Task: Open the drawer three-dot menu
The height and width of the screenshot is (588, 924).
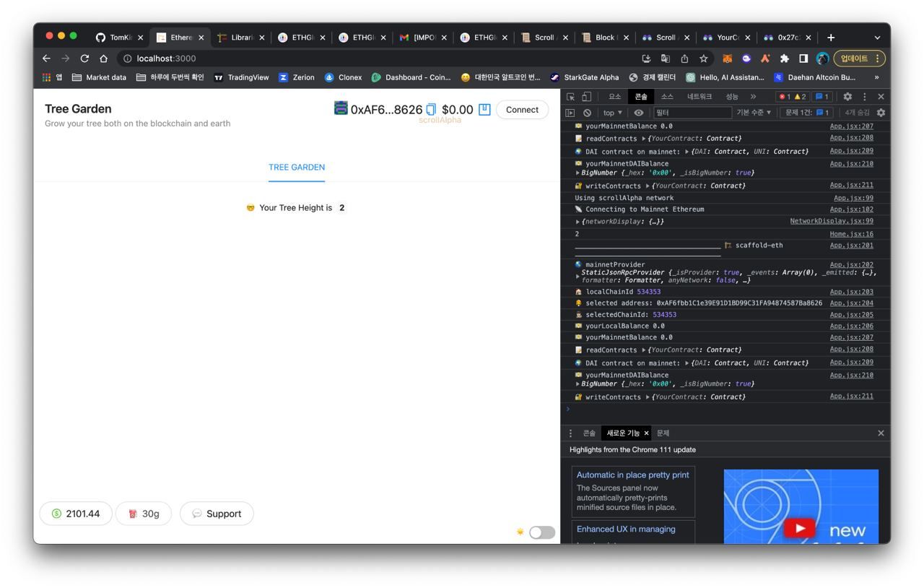Action: [570, 433]
